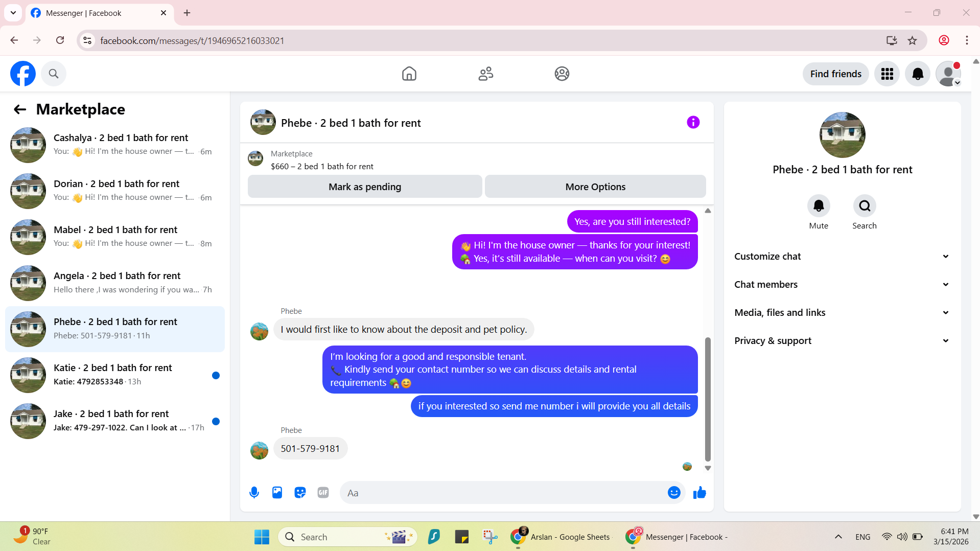Bookmark this page with the star icon
Screen dimensions: 980x551
[912, 40]
